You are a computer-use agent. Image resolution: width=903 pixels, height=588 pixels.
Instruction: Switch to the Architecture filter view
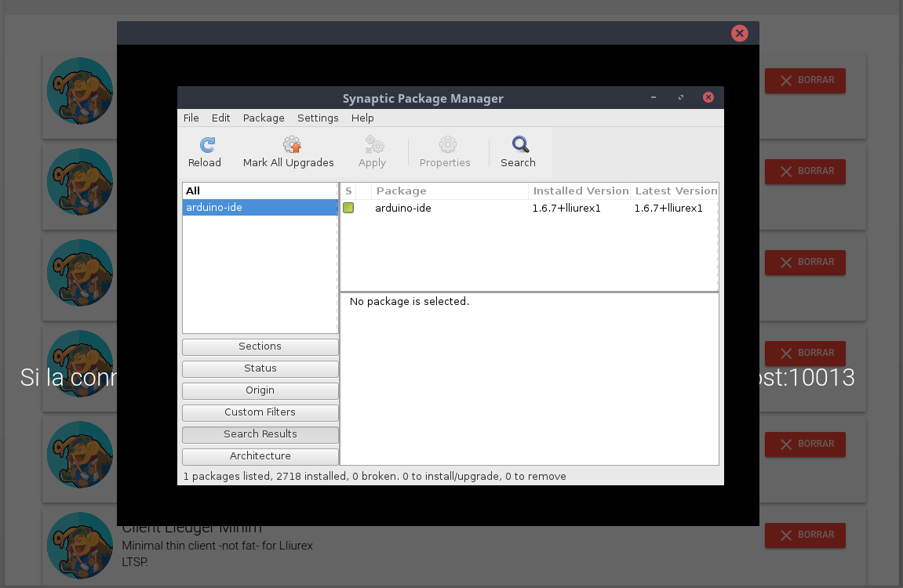[x=260, y=456]
